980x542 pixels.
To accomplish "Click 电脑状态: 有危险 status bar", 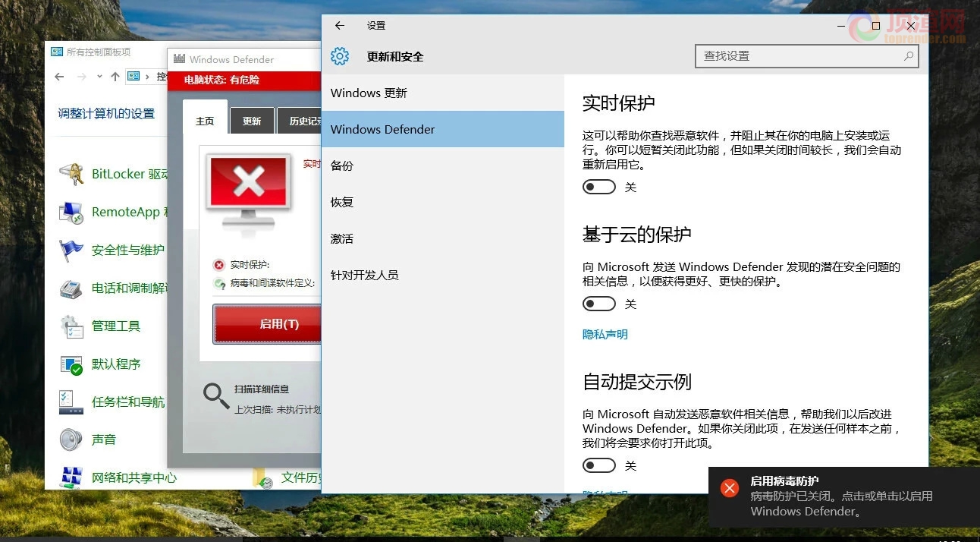I will pos(244,80).
